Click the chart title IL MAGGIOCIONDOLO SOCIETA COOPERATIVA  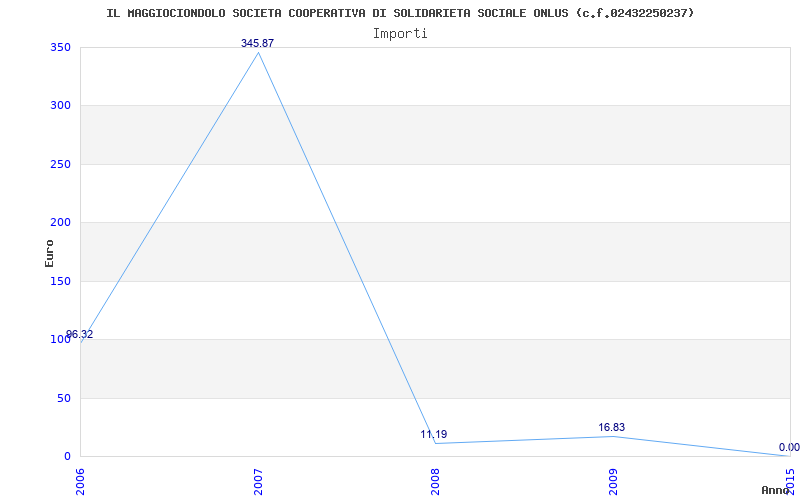pos(400,13)
